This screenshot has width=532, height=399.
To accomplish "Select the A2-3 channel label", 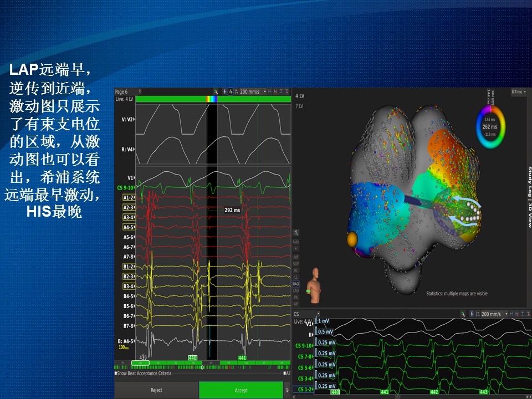I will point(129,207).
